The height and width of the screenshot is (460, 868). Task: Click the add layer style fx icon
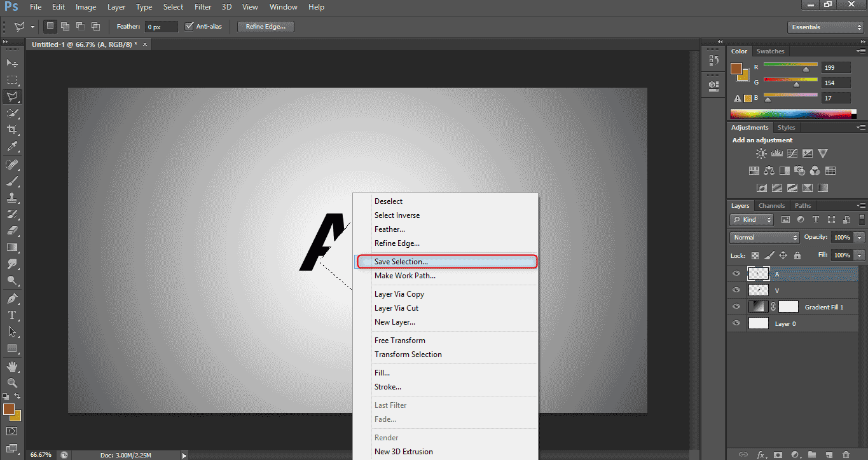pyautogui.click(x=761, y=455)
